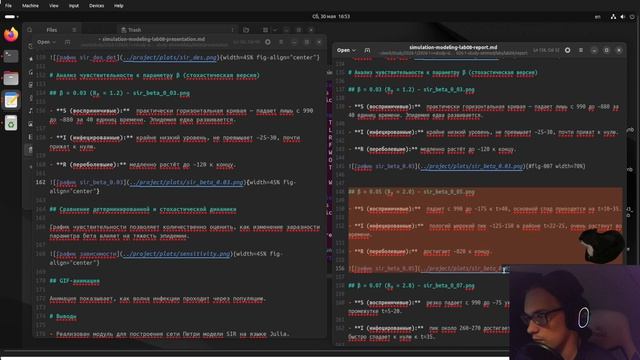Open VirtualBox File menu

coord(8,6)
